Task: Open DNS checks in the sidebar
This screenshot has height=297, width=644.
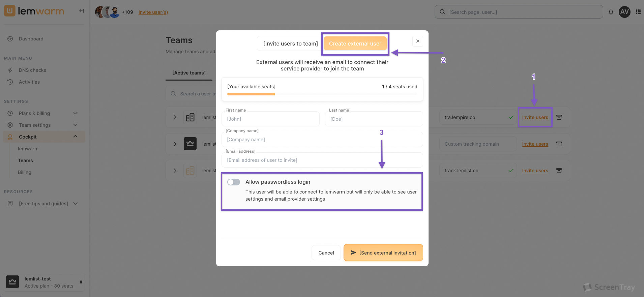Action: click(32, 70)
